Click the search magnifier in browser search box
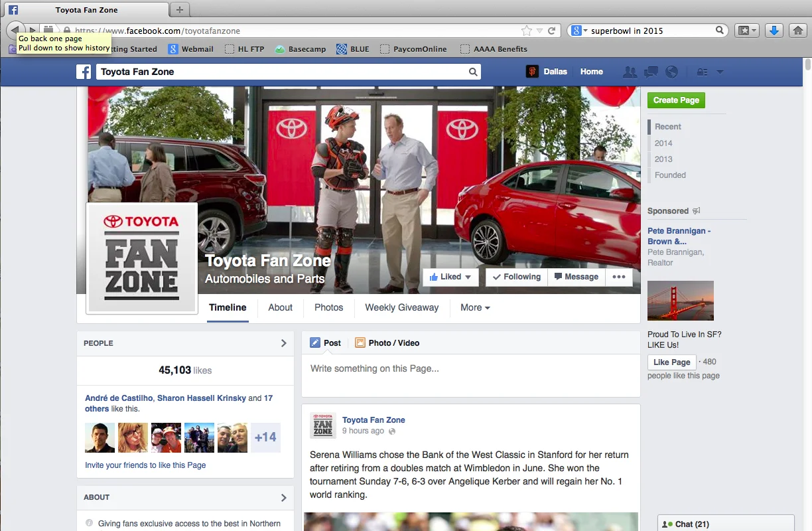This screenshot has height=531, width=812. (720, 31)
